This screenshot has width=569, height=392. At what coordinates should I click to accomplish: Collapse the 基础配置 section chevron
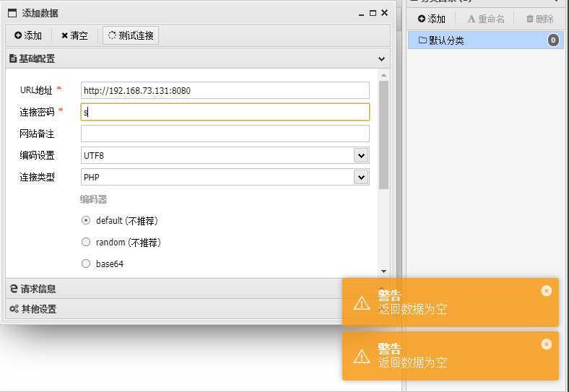381,58
